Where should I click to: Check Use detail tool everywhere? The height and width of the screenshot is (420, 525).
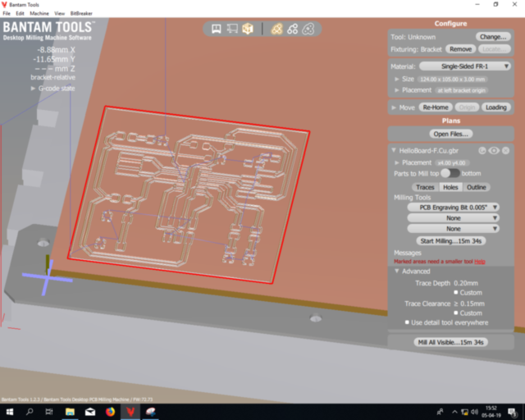point(407,322)
